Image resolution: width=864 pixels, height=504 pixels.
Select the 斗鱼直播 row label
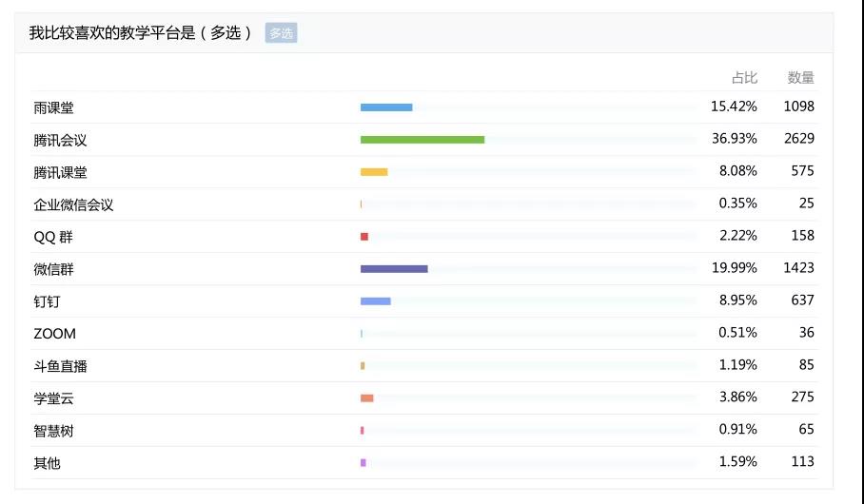click(x=60, y=366)
